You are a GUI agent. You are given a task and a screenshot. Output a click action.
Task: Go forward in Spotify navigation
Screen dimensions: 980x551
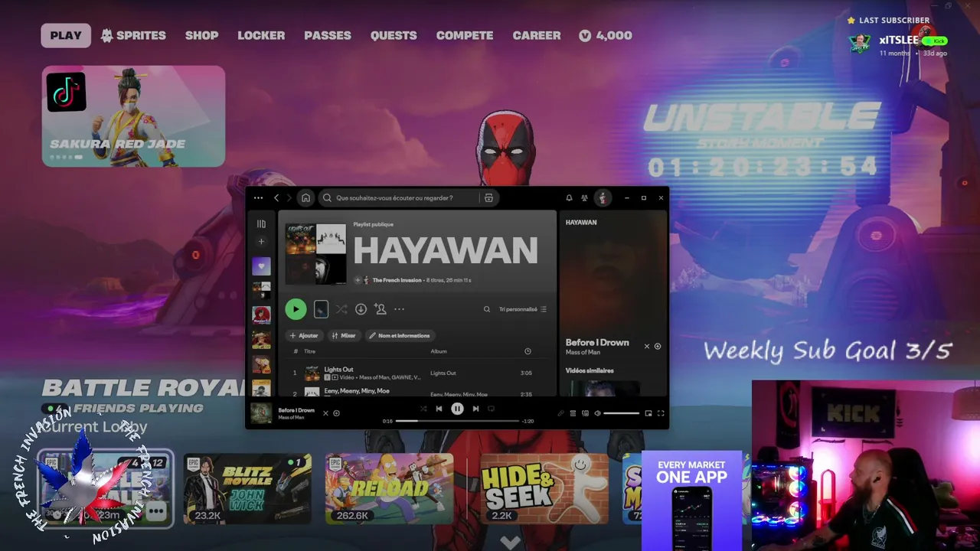click(x=289, y=197)
